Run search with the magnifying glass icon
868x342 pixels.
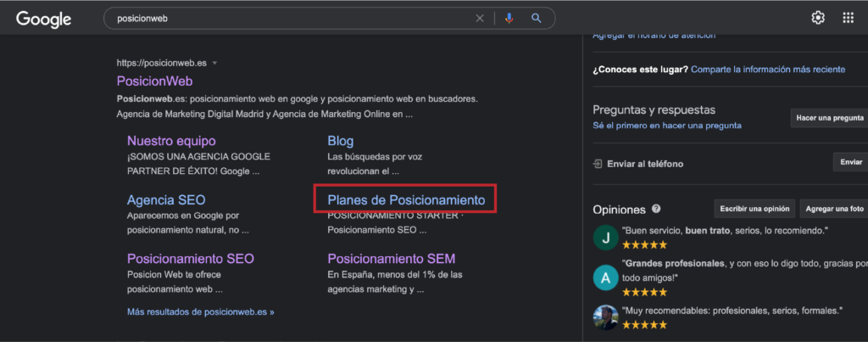click(x=536, y=19)
